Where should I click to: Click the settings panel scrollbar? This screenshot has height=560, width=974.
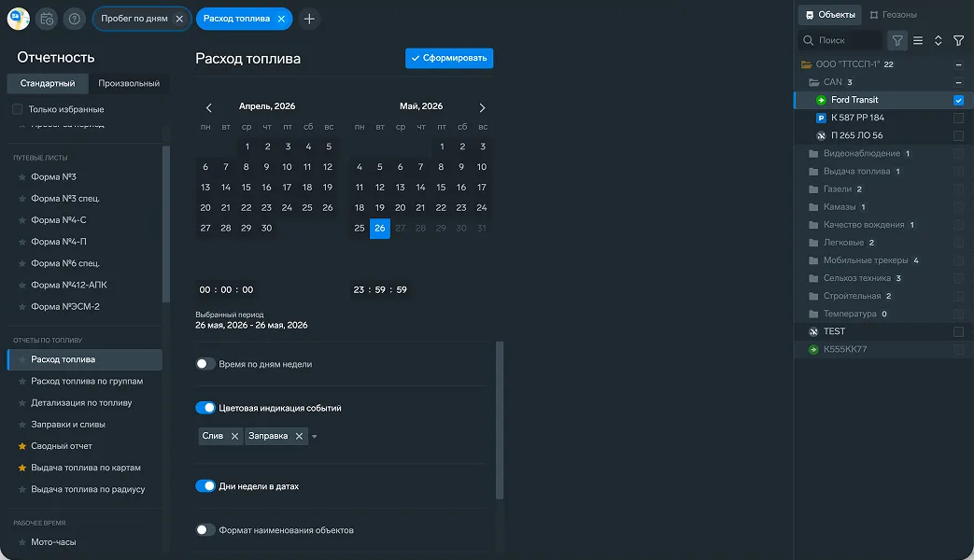(500, 420)
